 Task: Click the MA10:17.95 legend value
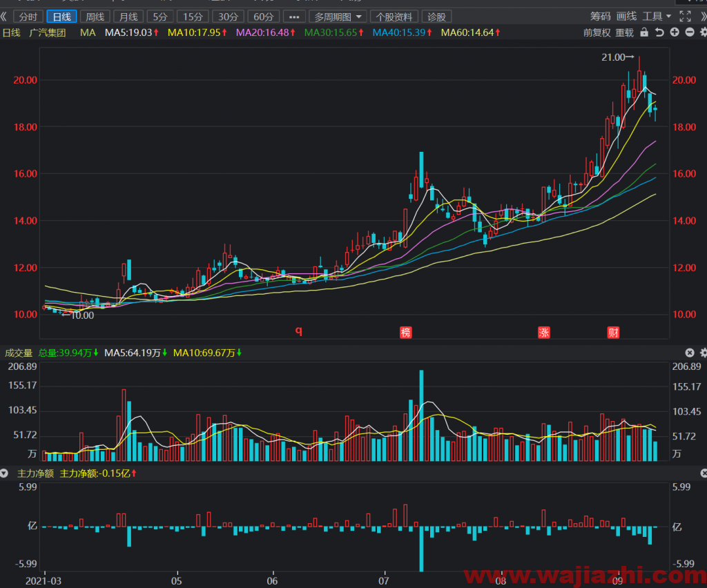pyautogui.click(x=197, y=32)
